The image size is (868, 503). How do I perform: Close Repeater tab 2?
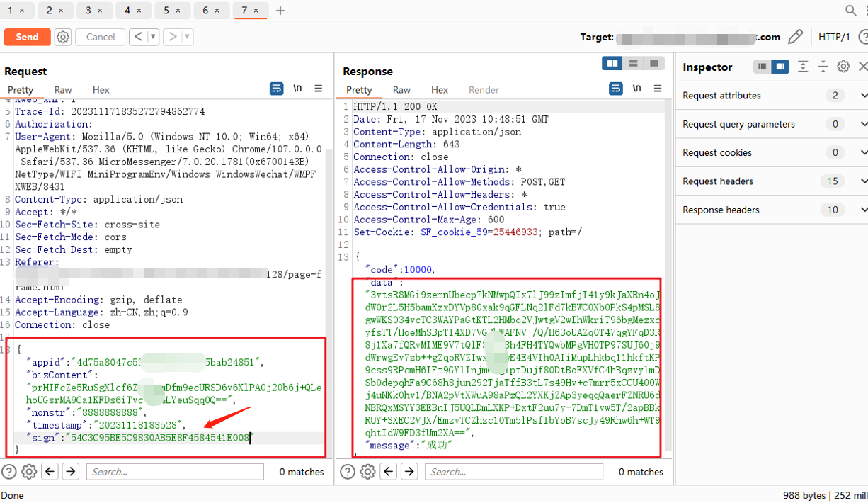tap(61, 11)
